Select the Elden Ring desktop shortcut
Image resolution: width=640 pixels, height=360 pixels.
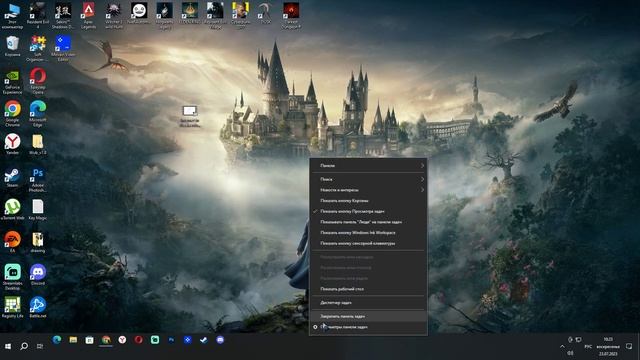tap(190, 13)
